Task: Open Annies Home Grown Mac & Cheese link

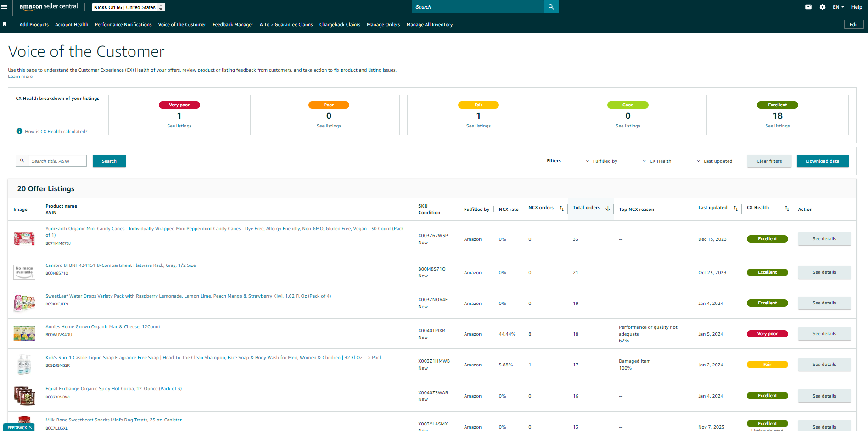Action: (x=103, y=327)
